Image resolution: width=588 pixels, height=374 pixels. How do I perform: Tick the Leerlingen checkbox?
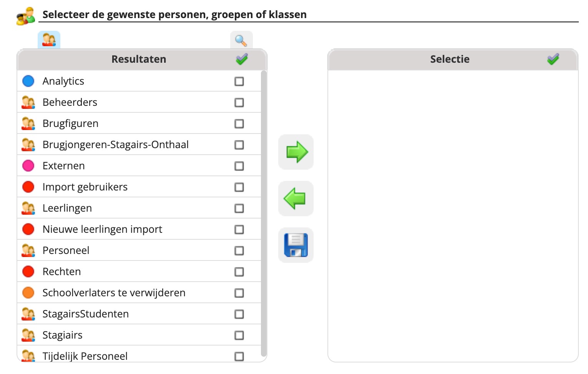(239, 208)
